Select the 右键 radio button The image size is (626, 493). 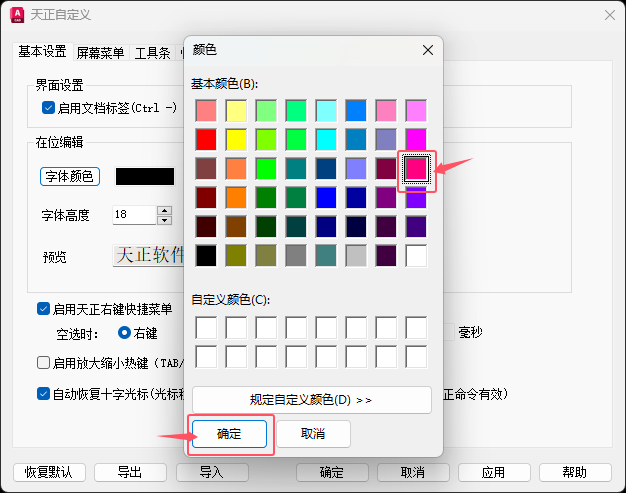[125, 333]
